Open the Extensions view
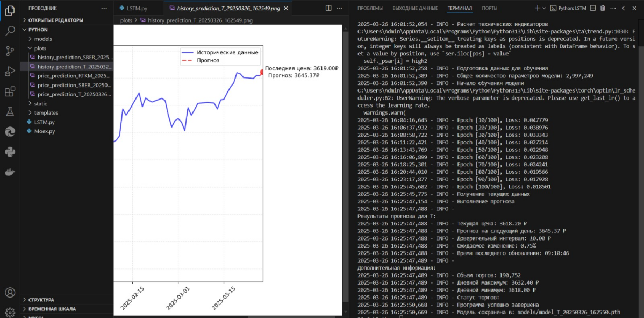Image resolution: width=644 pixels, height=318 pixels. (10, 91)
